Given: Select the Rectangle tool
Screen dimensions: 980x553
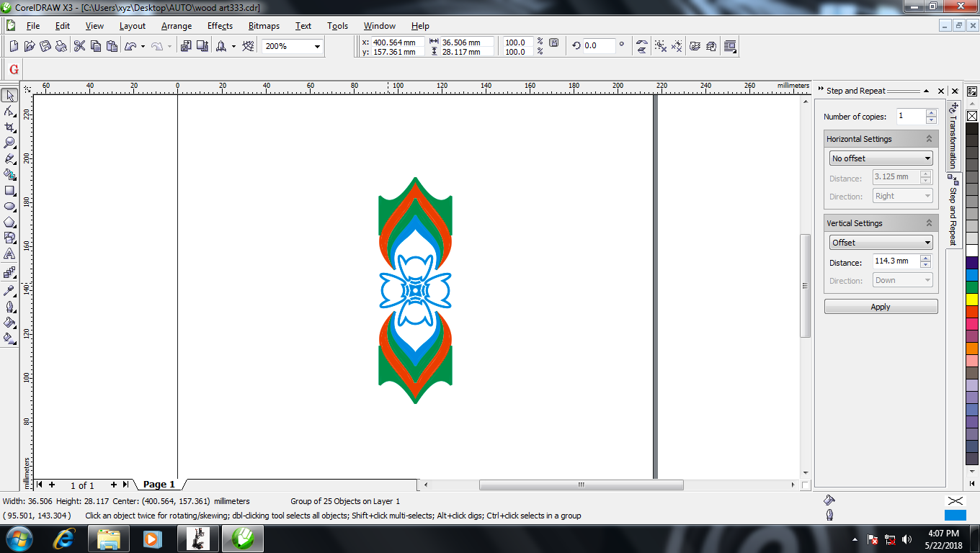Looking at the screenshot, I should point(9,191).
